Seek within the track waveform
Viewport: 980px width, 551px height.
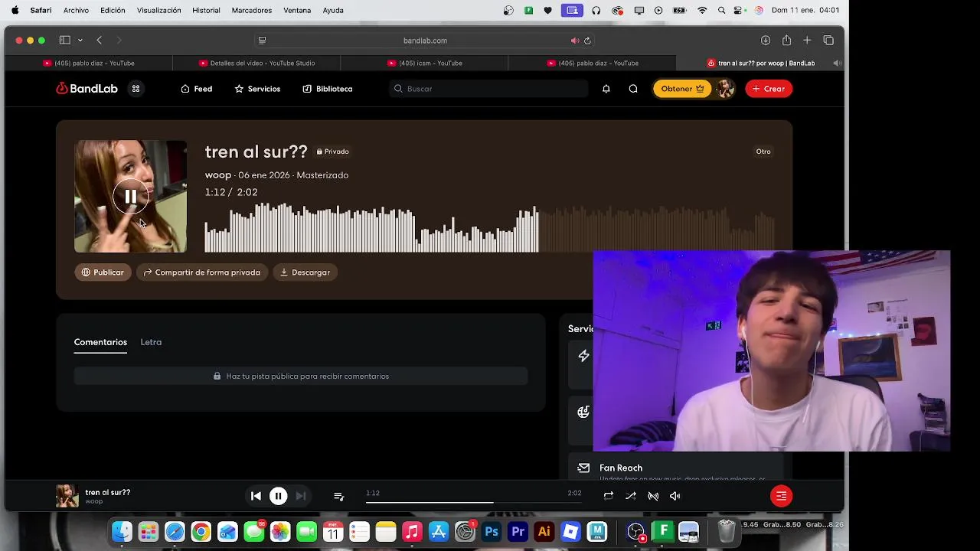pos(490,228)
